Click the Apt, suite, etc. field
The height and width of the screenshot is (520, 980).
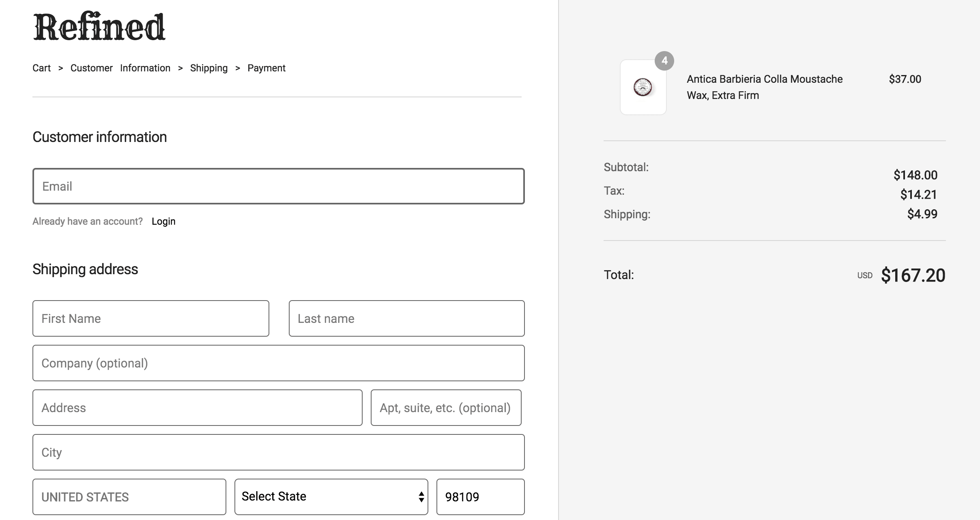[x=446, y=408]
